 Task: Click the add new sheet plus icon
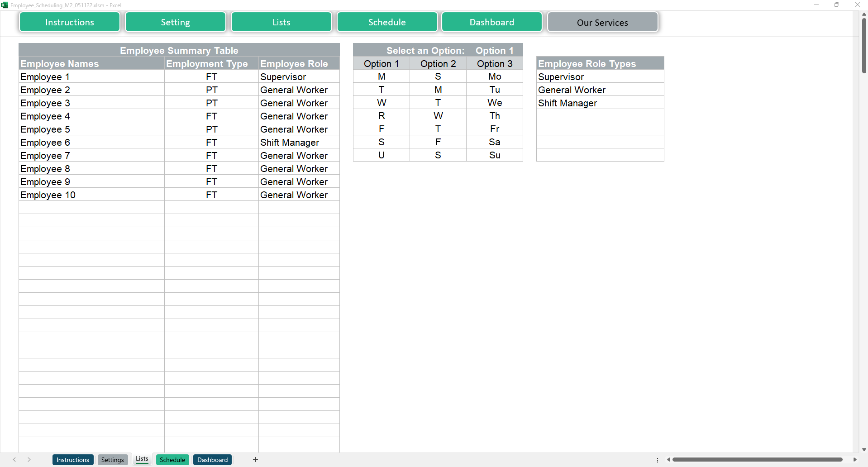coord(255,460)
